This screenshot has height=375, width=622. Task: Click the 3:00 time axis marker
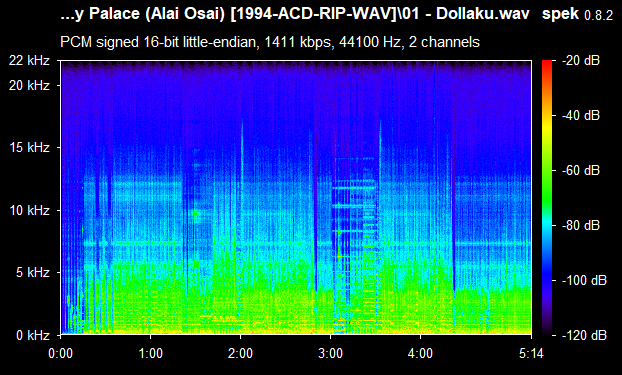(x=330, y=353)
